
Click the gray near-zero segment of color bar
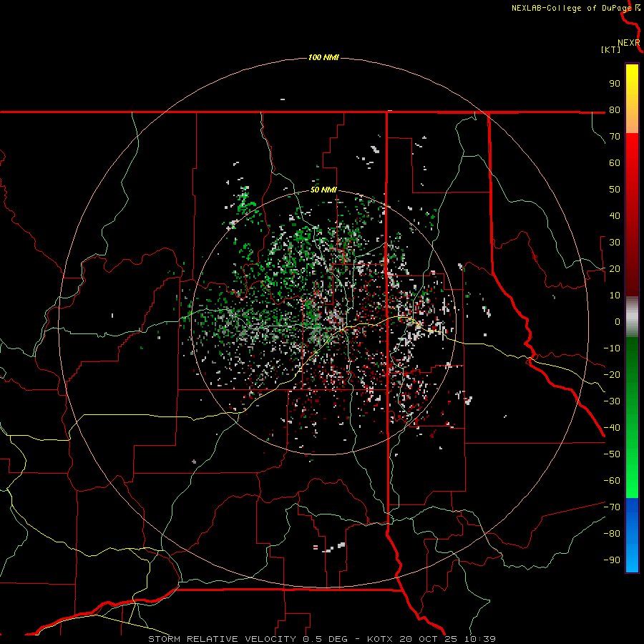(632, 317)
